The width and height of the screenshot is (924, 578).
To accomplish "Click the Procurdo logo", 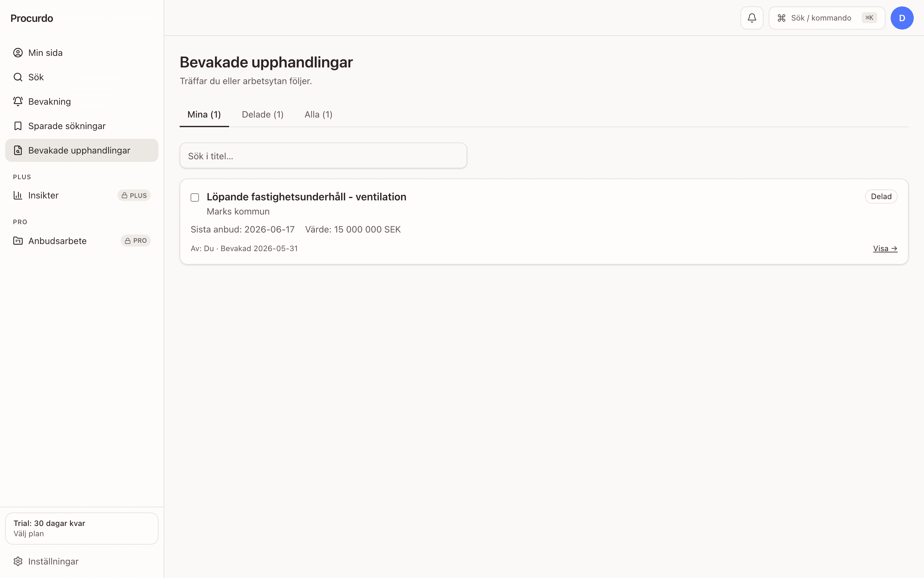I will pos(32,18).
